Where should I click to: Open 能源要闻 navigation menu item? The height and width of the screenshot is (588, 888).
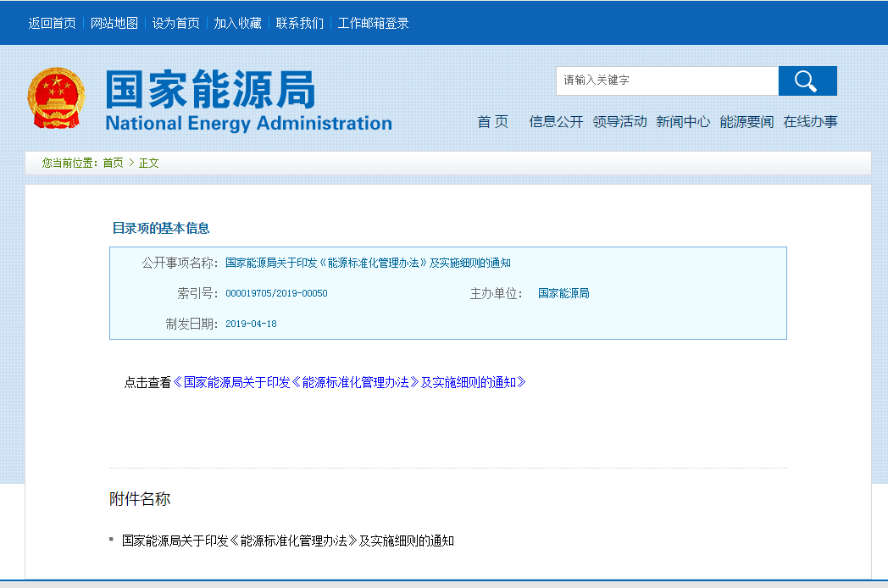tap(746, 122)
